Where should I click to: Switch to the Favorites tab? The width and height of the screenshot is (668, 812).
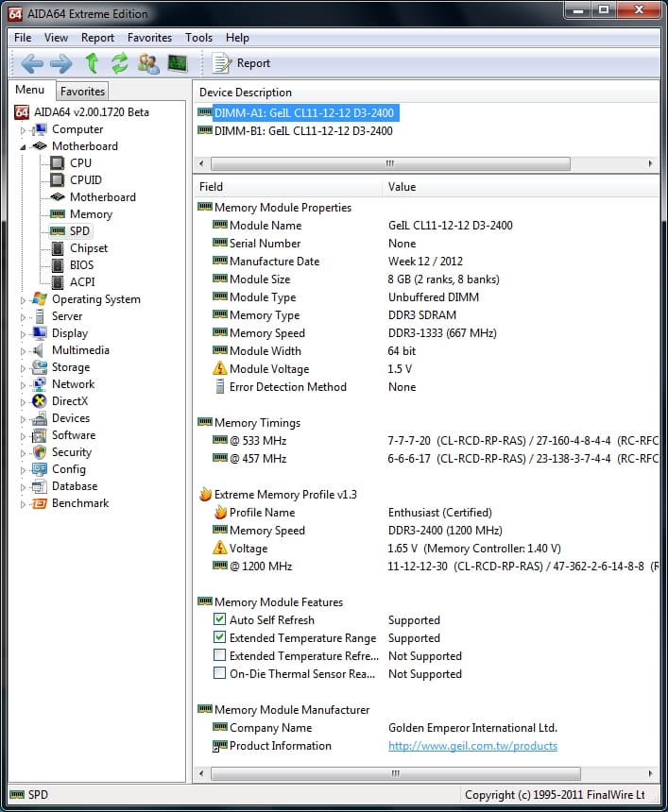tap(82, 92)
